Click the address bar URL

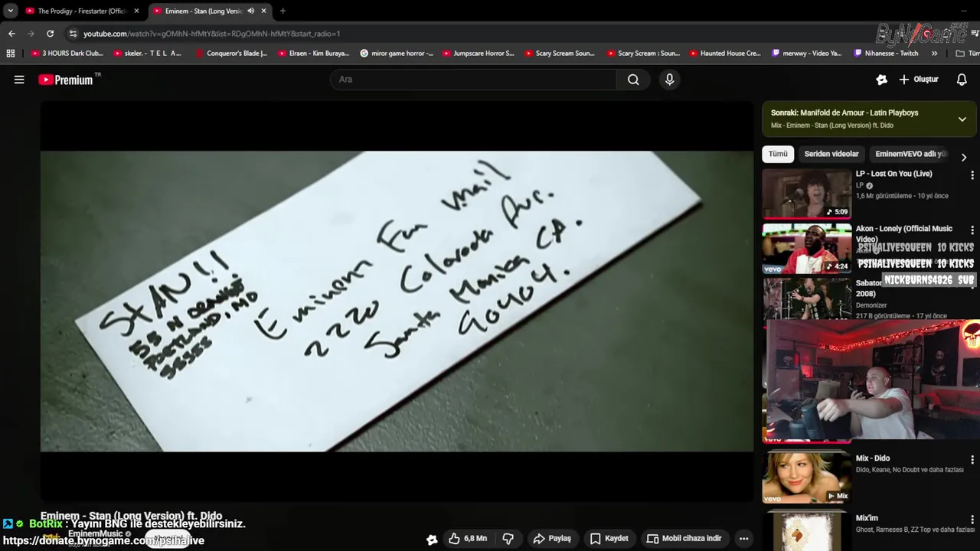[x=212, y=34]
